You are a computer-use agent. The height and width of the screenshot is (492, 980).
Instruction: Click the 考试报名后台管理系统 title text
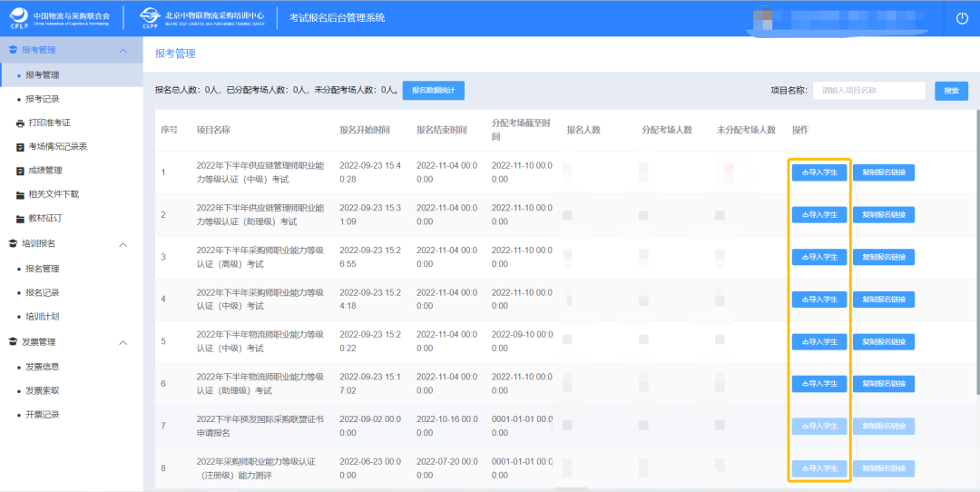(337, 18)
